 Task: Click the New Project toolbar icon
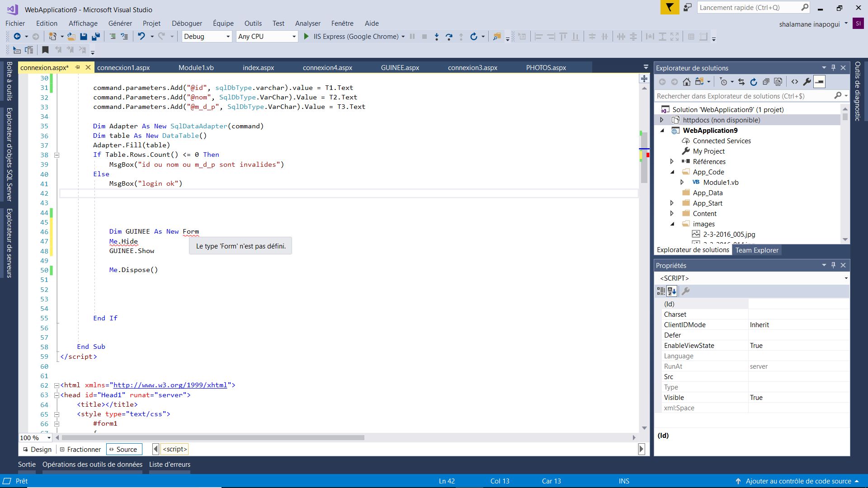[x=53, y=37]
